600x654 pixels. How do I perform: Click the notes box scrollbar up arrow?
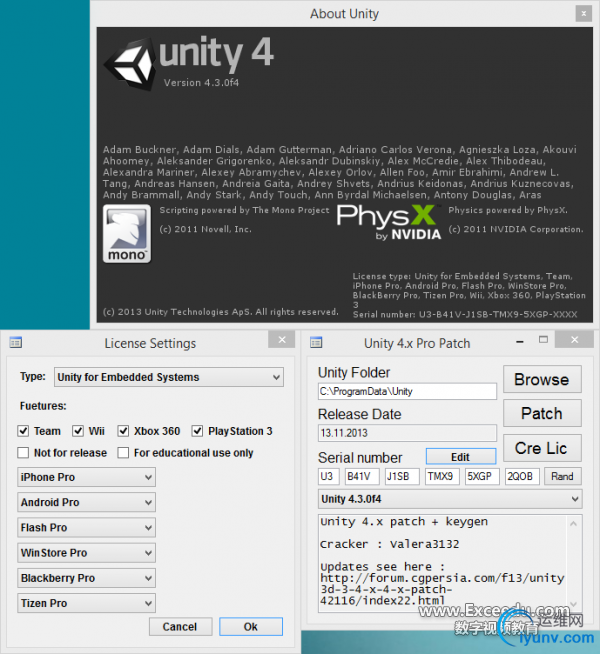(x=574, y=524)
